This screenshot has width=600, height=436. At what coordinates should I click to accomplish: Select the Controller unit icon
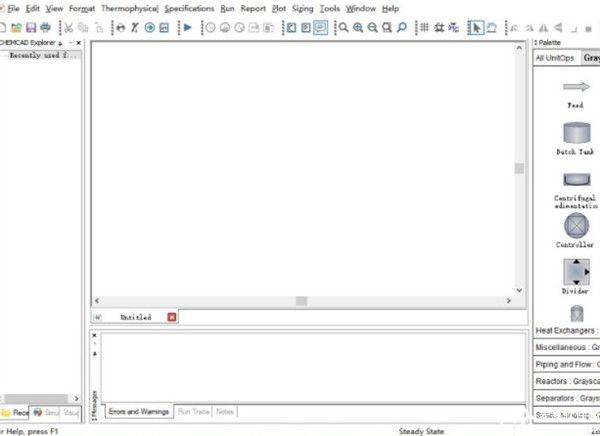[576, 225]
